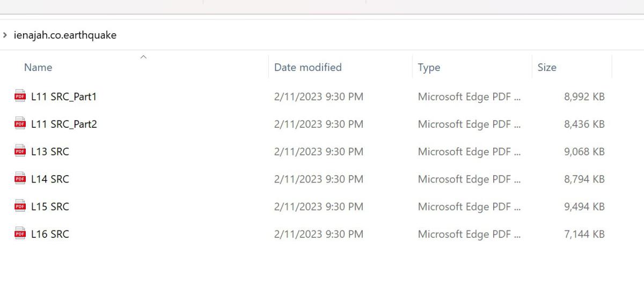This screenshot has height=283, width=644.
Task: Click the L14 SRC date modified cell
Action: pyautogui.click(x=318, y=179)
